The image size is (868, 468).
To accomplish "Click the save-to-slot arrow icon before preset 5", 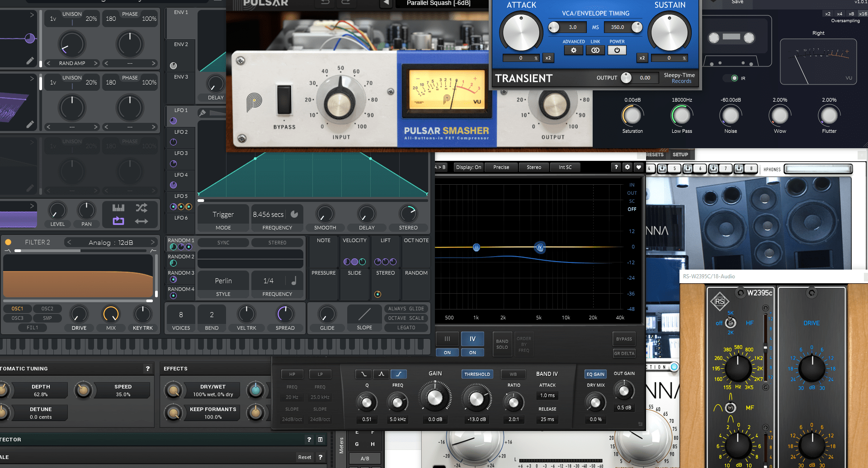I will coord(662,168).
